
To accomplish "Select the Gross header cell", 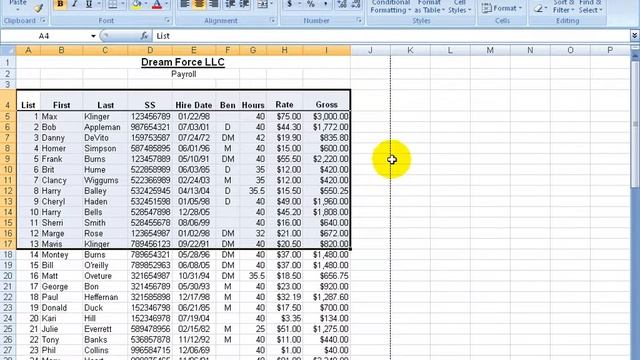I will pos(327,100).
